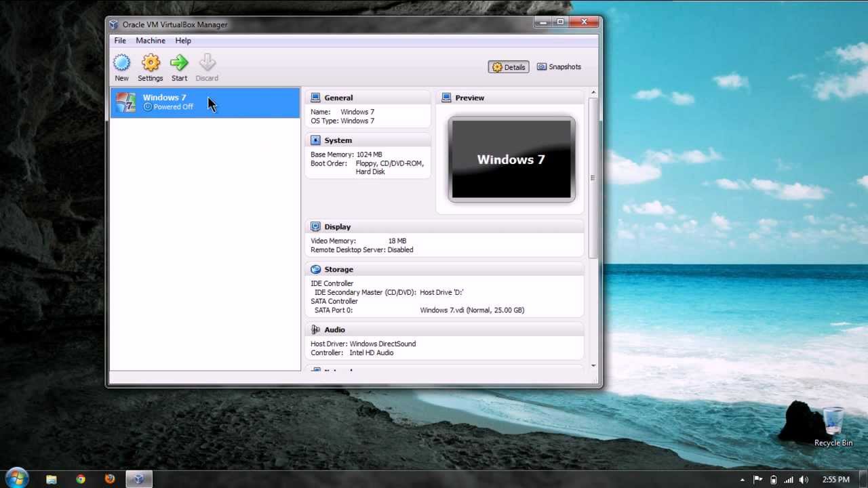Open the Help menu

coord(183,41)
